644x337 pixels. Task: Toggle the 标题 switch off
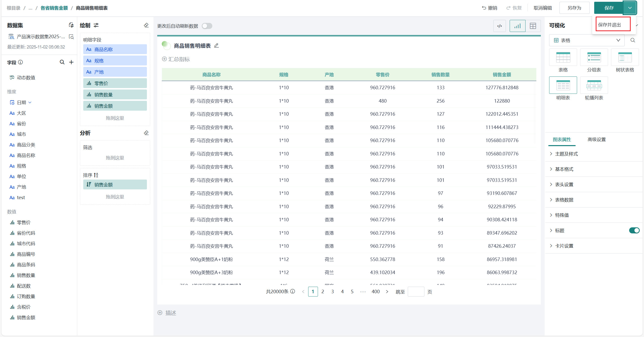click(634, 230)
